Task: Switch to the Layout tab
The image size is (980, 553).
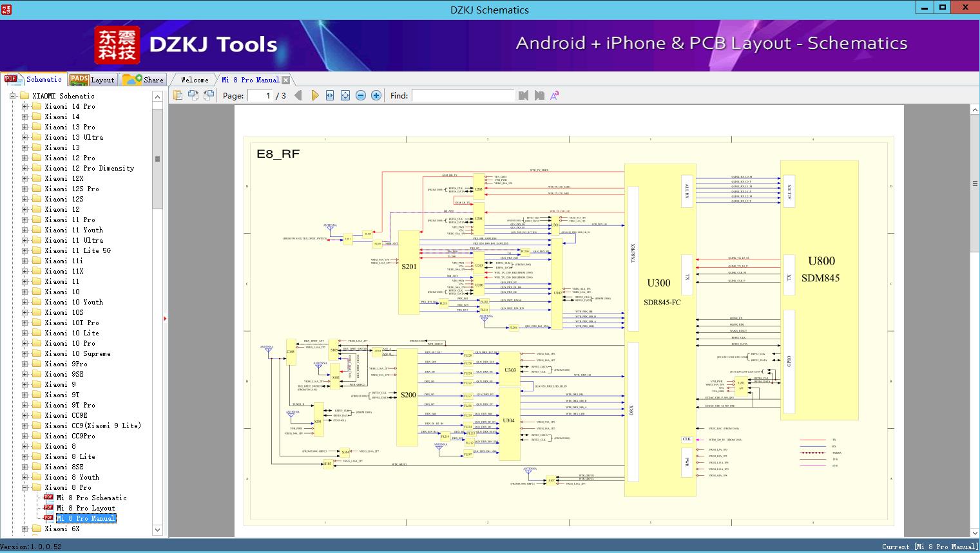Action: click(92, 80)
